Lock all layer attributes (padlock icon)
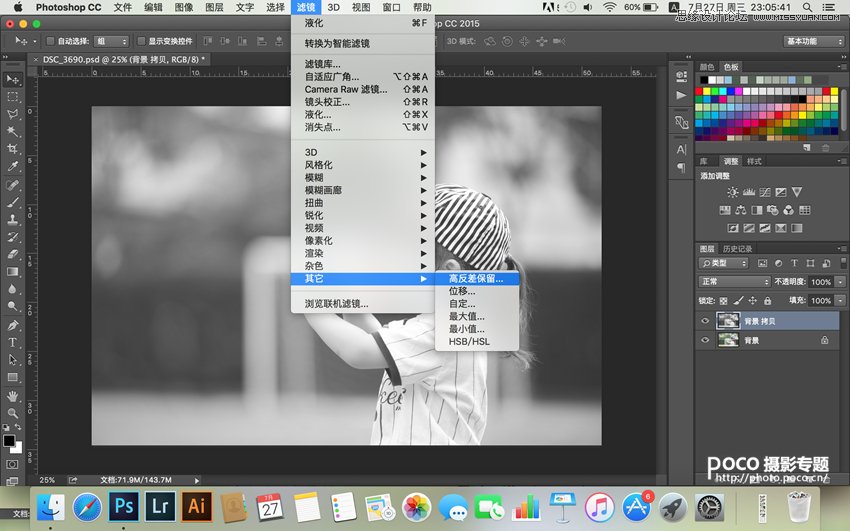 [x=768, y=301]
